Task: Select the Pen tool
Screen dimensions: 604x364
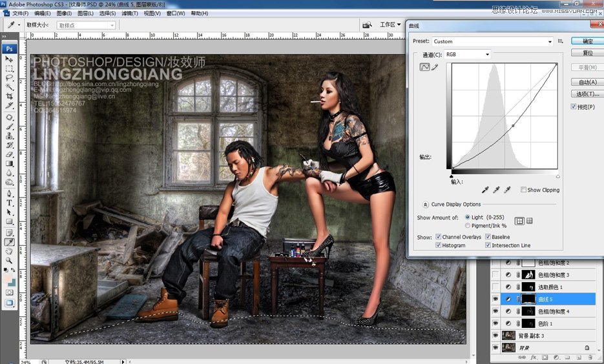Action: [x=9, y=194]
